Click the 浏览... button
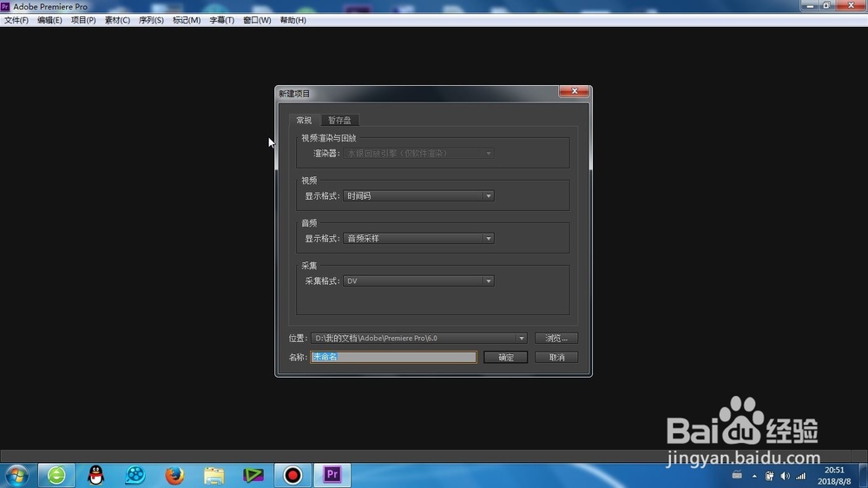The width and height of the screenshot is (868, 488). click(x=556, y=339)
